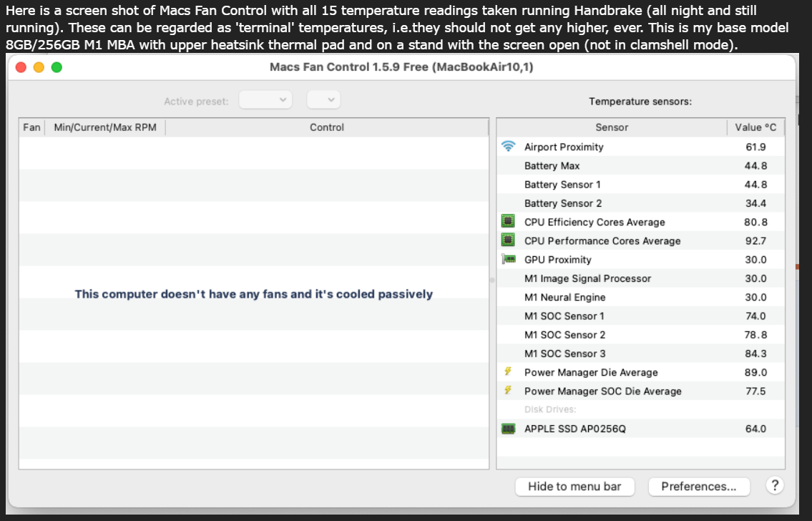Image resolution: width=812 pixels, height=521 pixels.
Task: Click the Hide to menu bar button
Action: click(574, 487)
